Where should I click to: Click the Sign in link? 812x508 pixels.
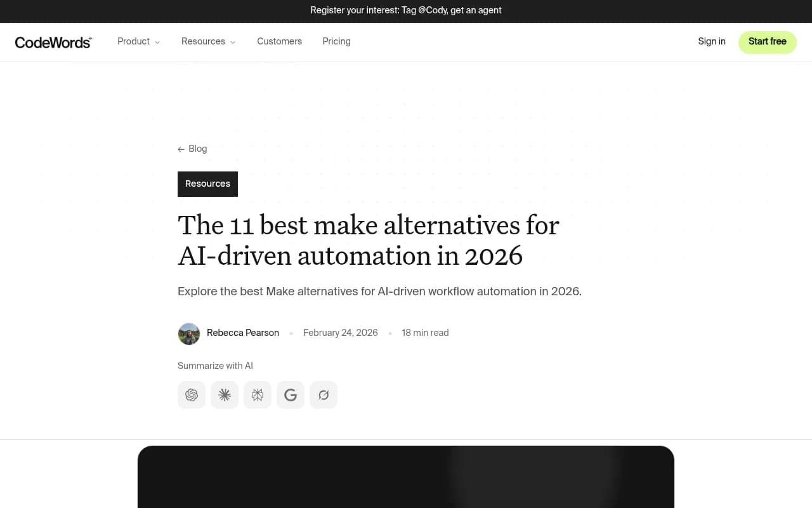712,41
